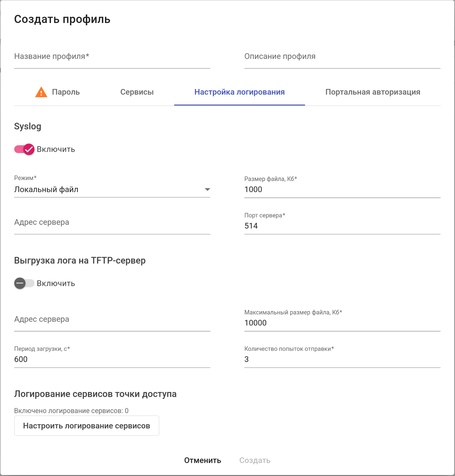455x476 pixels.
Task: Select the Настройка логирования tab
Action: pyautogui.click(x=239, y=92)
